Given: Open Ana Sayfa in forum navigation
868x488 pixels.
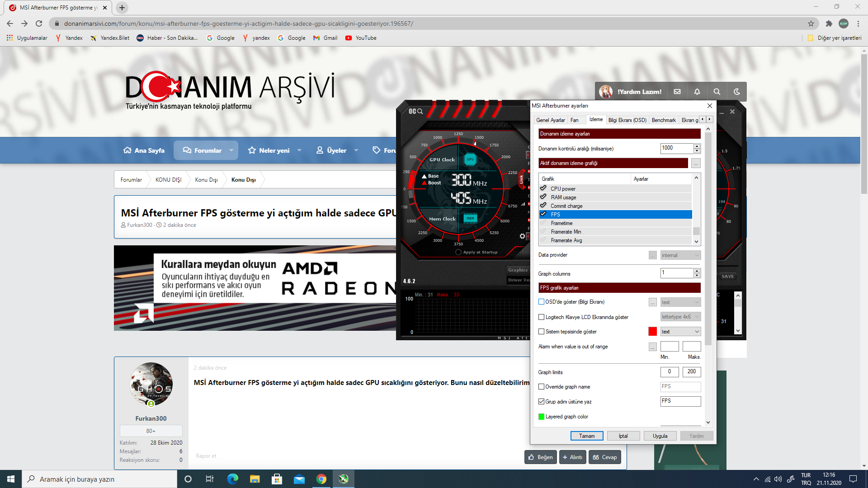Looking at the screenshot, I should (144, 150).
